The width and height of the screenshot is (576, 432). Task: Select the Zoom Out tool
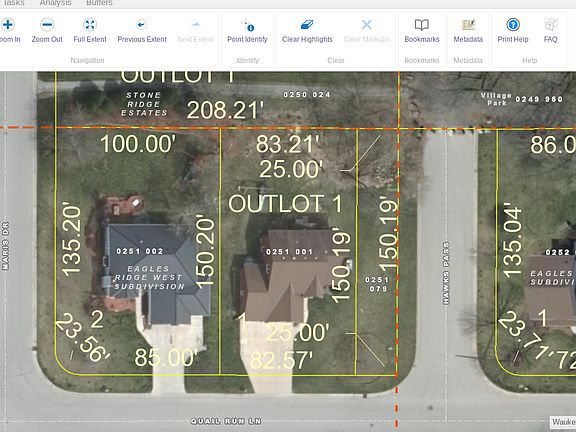[47, 30]
